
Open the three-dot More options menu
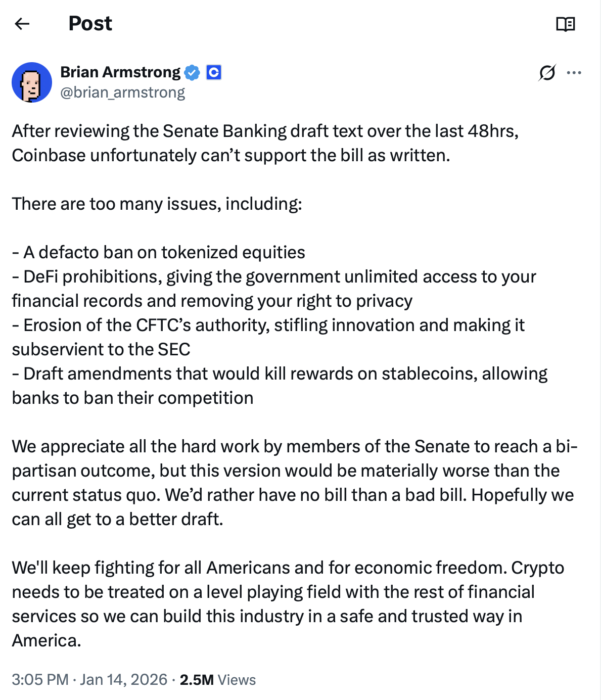(574, 73)
